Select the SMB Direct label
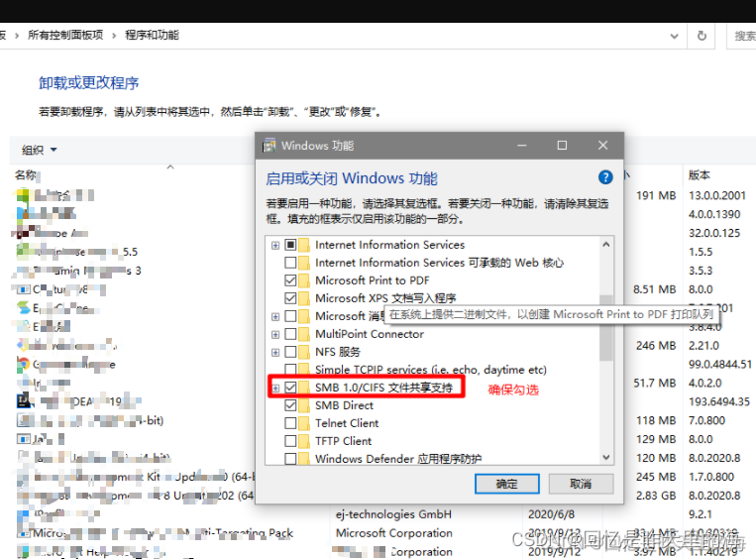The height and width of the screenshot is (559, 756). 344,405
